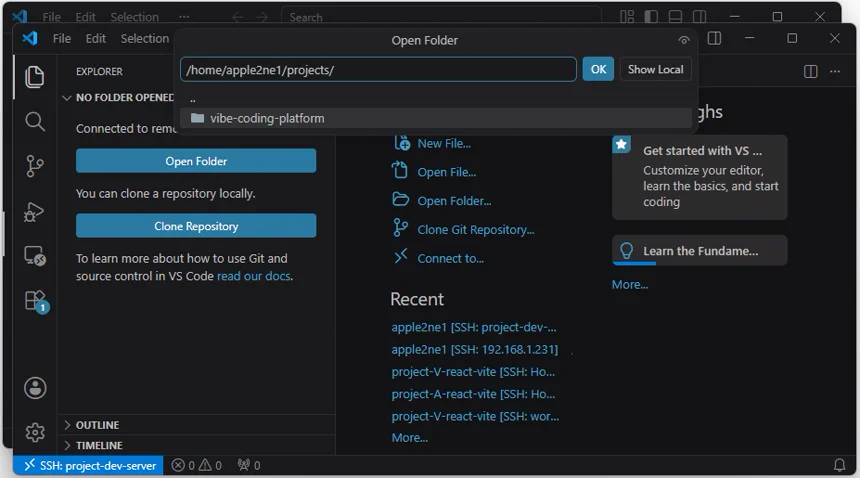Image resolution: width=860 pixels, height=478 pixels.
Task: Click the New File icon on Welcome page
Action: click(x=401, y=143)
